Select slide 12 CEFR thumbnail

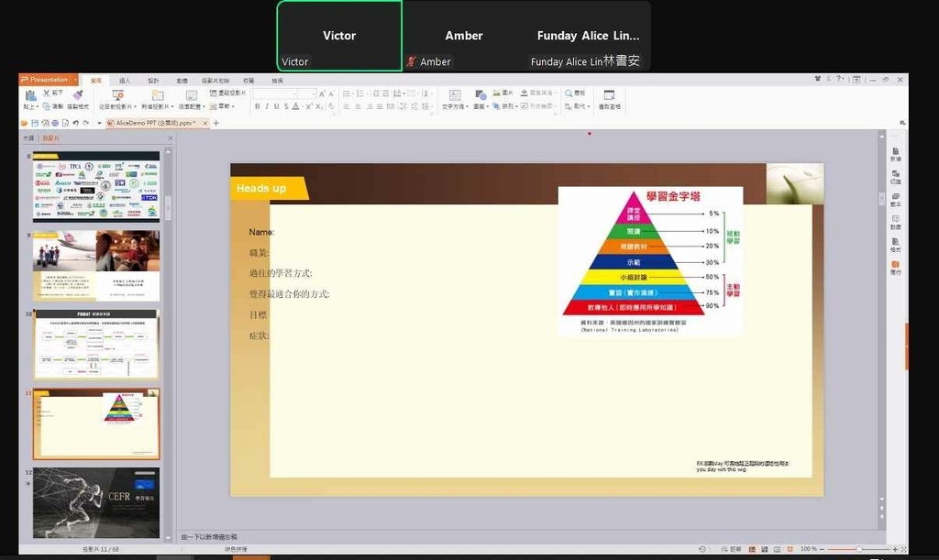(95, 502)
